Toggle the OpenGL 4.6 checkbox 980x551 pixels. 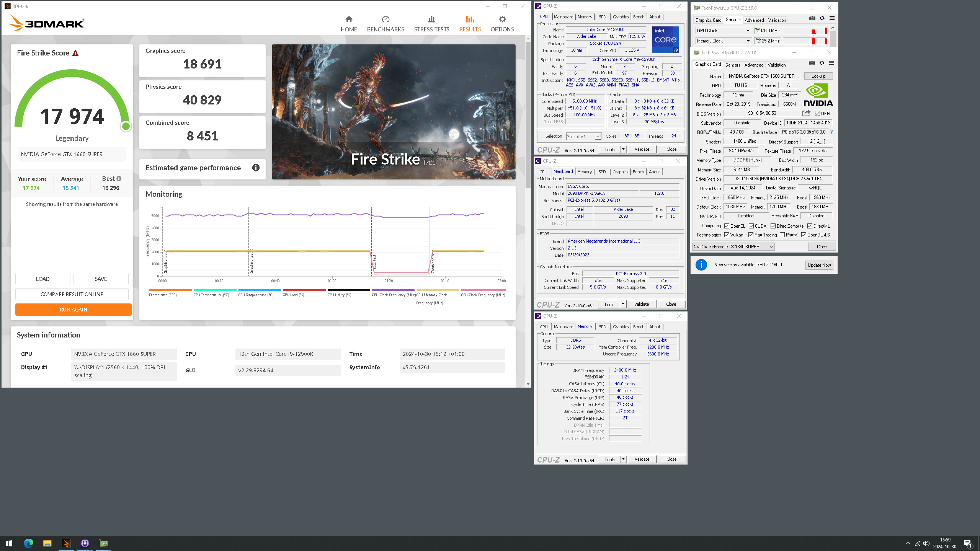click(x=804, y=235)
